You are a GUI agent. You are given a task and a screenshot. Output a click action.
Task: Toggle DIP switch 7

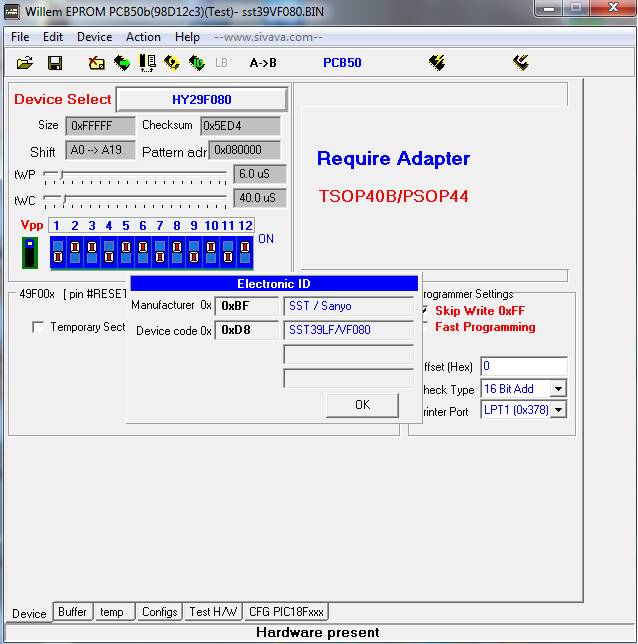pyautogui.click(x=160, y=252)
